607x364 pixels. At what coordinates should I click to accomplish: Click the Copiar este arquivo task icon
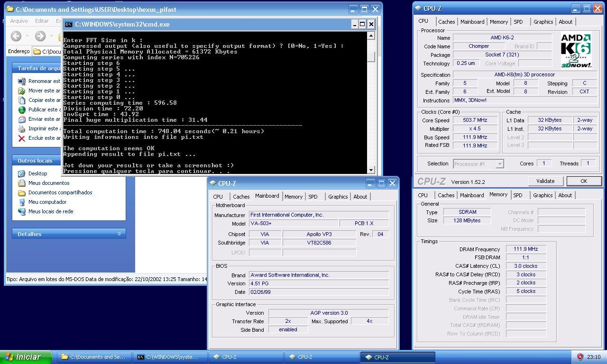coord(21,100)
